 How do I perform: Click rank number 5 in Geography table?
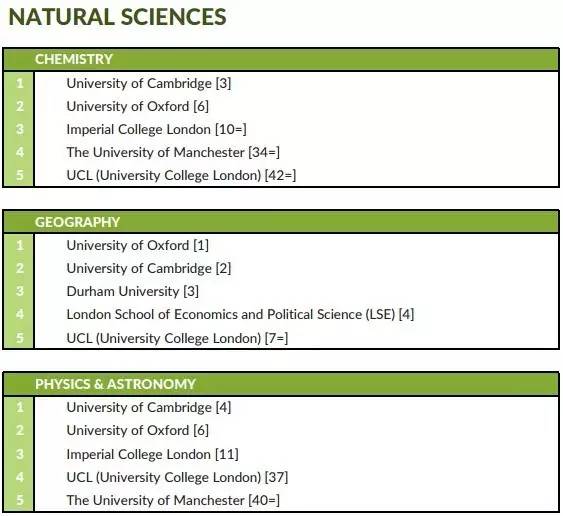coord(20,338)
